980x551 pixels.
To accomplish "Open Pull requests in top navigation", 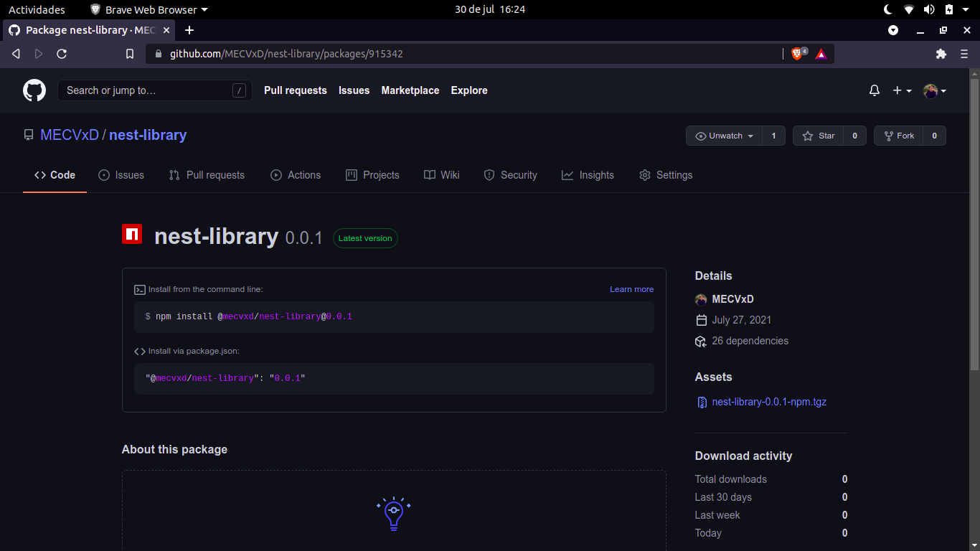I will (296, 90).
